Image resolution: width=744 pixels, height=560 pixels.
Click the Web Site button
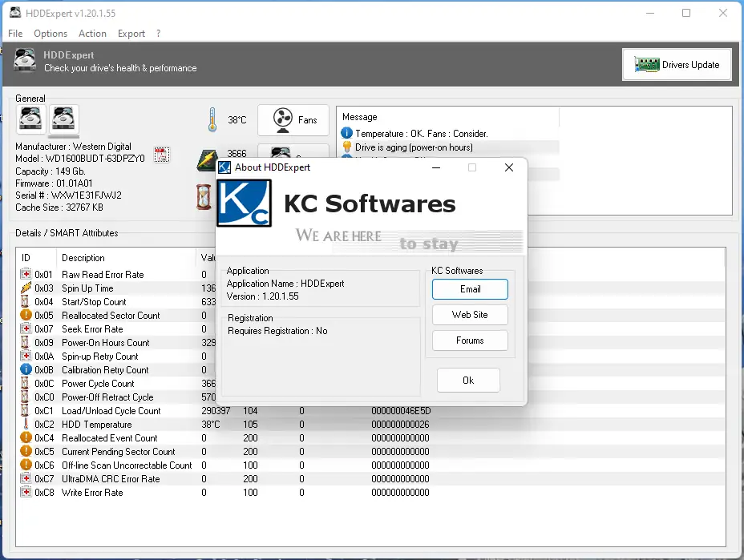click(x=470, y=315)
